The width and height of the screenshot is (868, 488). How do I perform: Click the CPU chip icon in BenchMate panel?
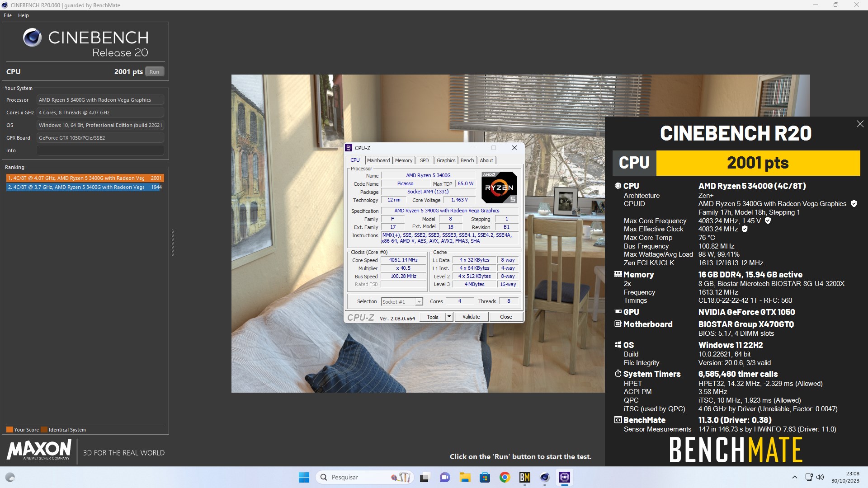(x=618, y=186)
